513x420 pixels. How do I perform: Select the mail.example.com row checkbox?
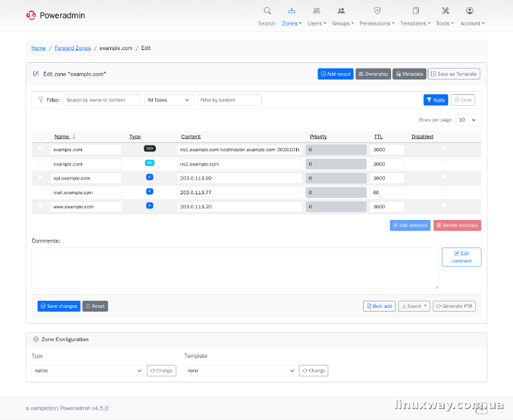click(40, 191)
